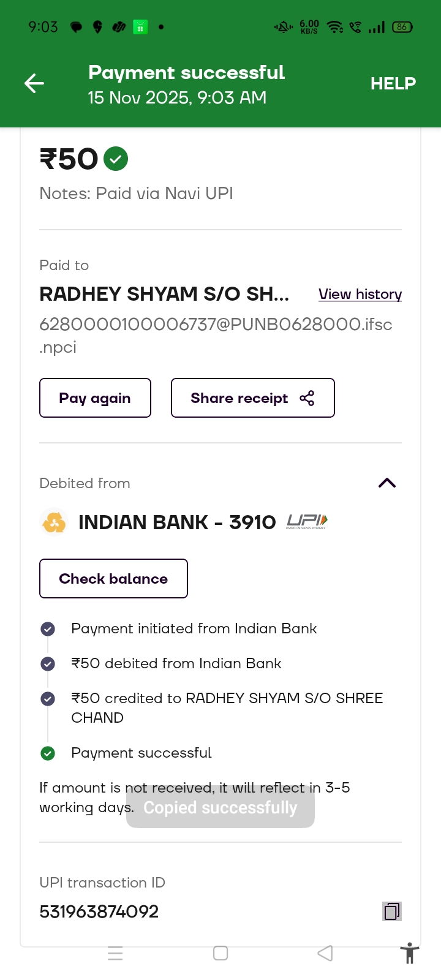
Task: Collapse the Debited from section
Action: (x=387, y=483)
